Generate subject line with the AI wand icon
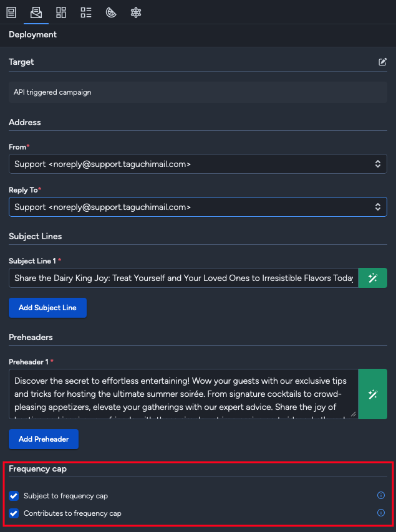The width and height of the screenshot is (396, 532). click(x=372, y=277)
